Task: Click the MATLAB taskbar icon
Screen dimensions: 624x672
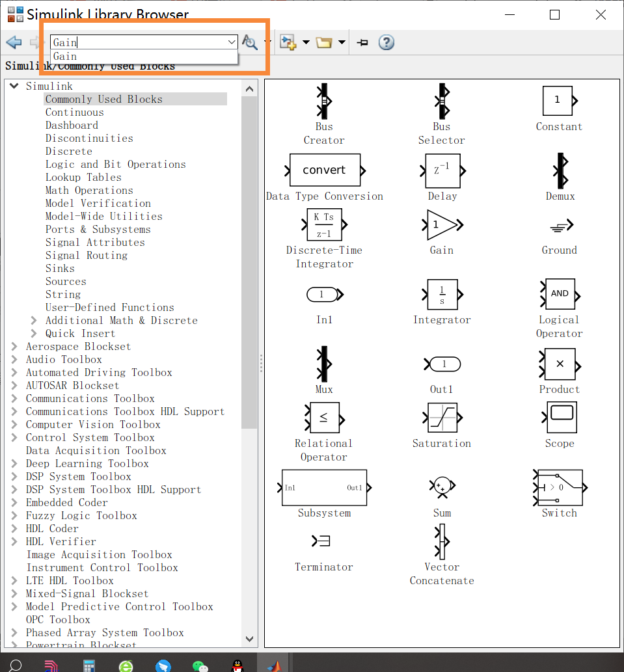Action: click(x=275, y=665)
